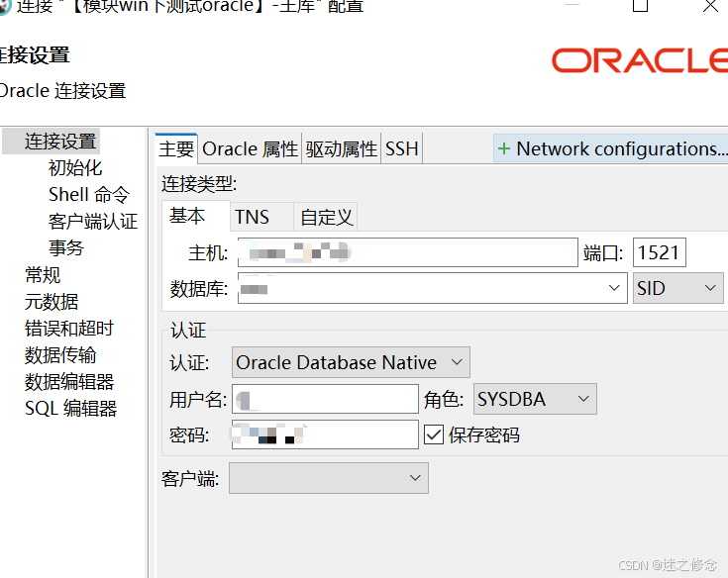Screen dimensions: 728x578
Task: Select 客户端认证 in the left tree
Action: coord(93,222)
